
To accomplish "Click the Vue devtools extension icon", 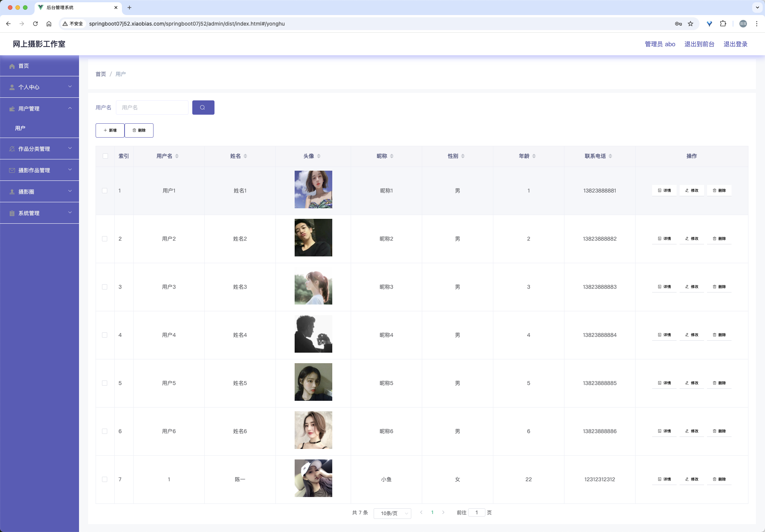I will (x=709, y=24).
